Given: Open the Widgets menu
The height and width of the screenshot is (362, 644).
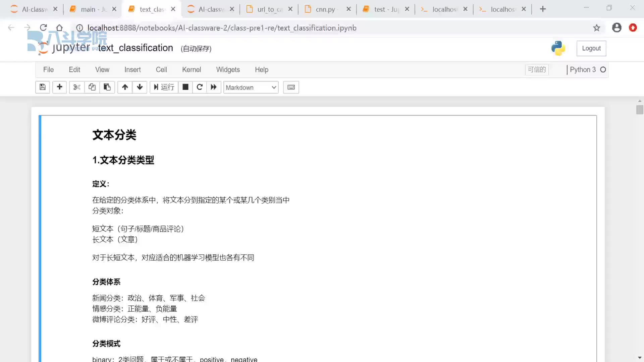Looking at the screenshot, I should click(x=228, y=70).
